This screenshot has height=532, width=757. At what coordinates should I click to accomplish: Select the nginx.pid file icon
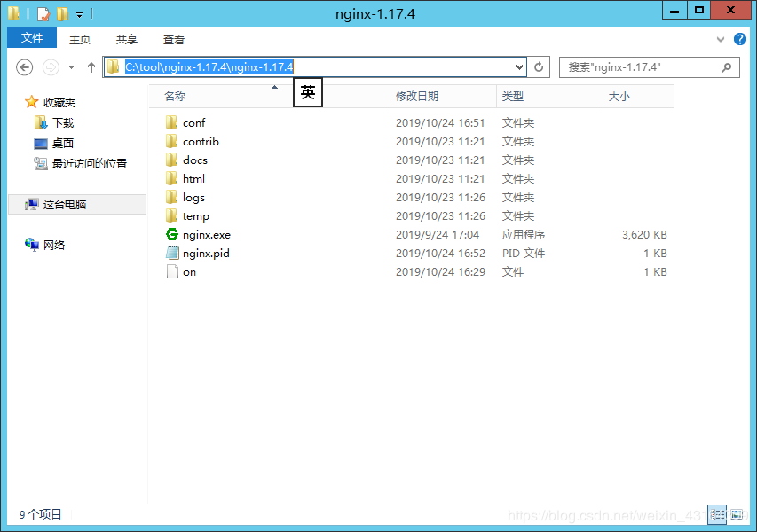click(172, 253)
